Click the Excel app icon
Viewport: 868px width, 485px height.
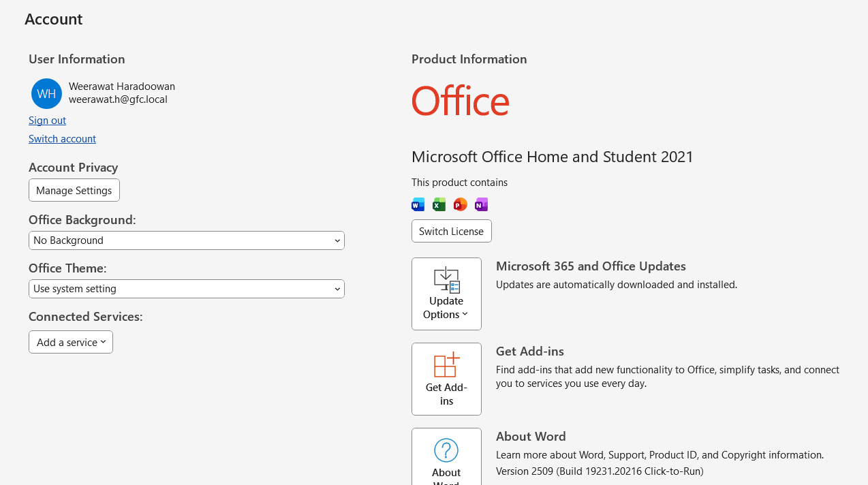pos(439,204)
